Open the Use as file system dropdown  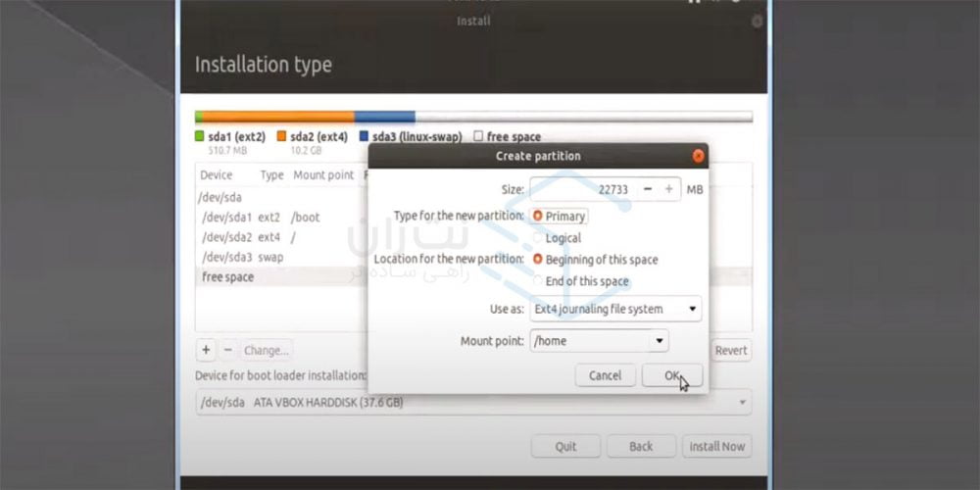pos(615,309)
